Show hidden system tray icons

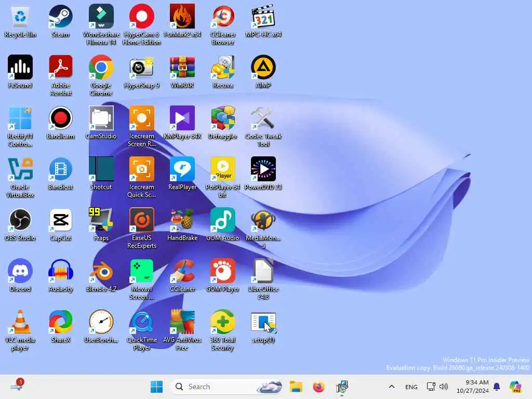click(392, 387)
